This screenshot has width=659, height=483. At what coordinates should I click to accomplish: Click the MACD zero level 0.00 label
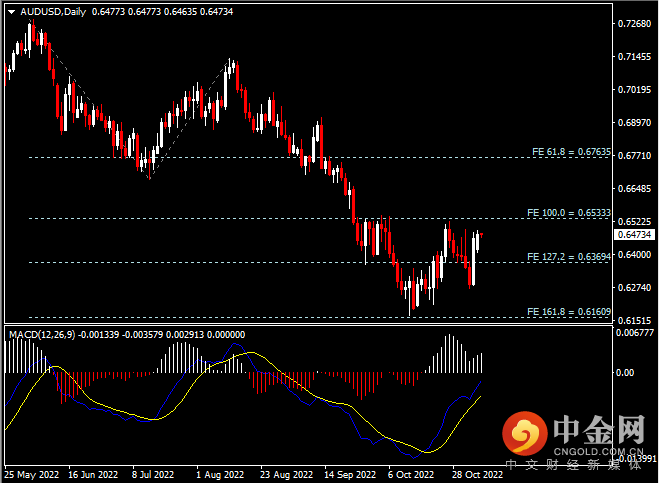click(625, 372)
